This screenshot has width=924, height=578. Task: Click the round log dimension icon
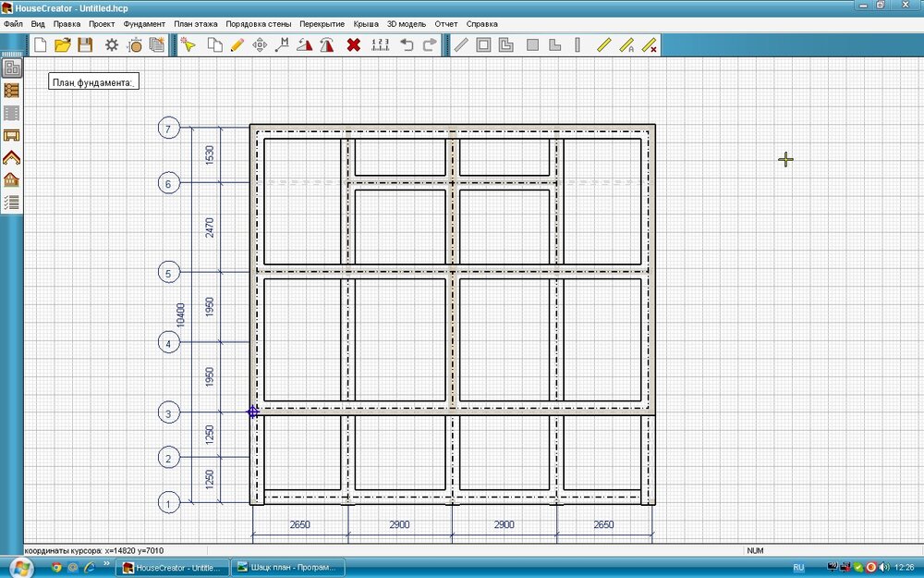pos(135,44)
